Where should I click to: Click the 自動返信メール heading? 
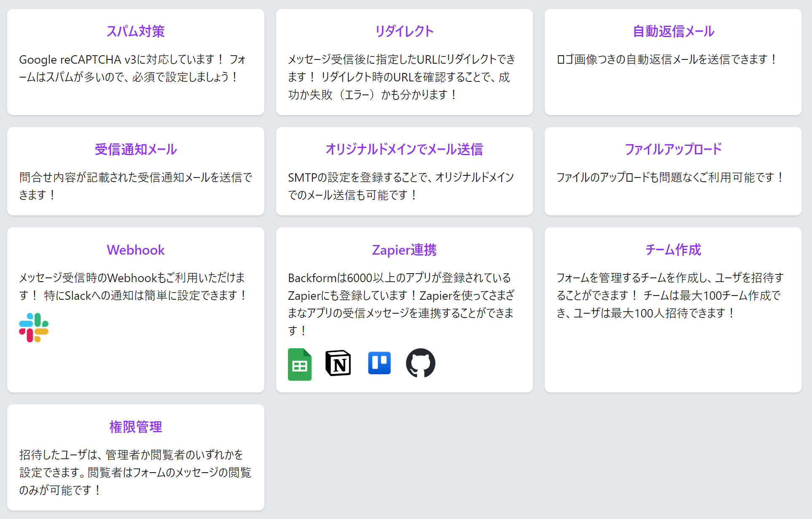(x=673, y=31)
